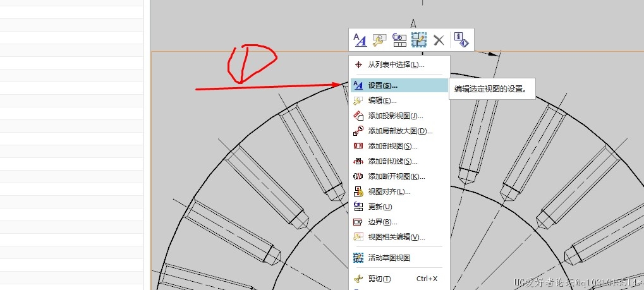Image resolution: width=644 pixels, height=290 pixels.
Task: Click icon beside 视图相关编辑(V)
Action: (358, 237)
